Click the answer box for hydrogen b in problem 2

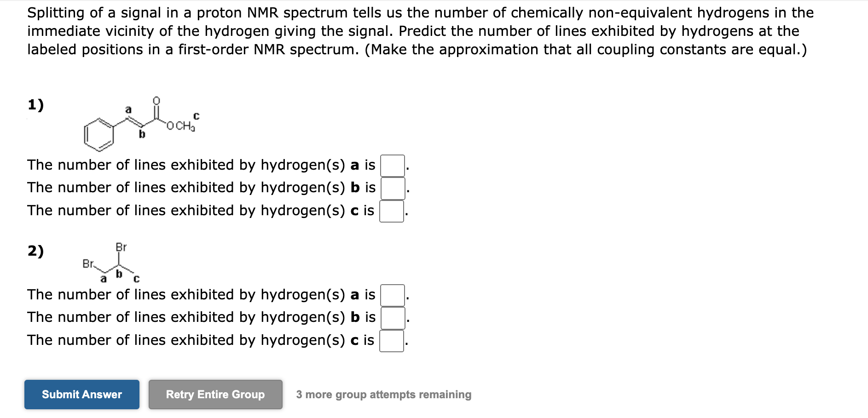392,317
